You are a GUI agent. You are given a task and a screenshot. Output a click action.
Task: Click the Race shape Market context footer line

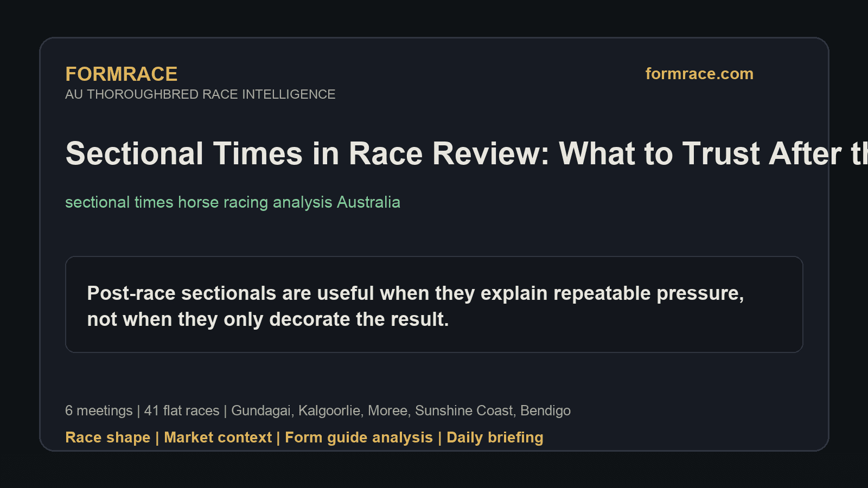[x=304, y=438]
